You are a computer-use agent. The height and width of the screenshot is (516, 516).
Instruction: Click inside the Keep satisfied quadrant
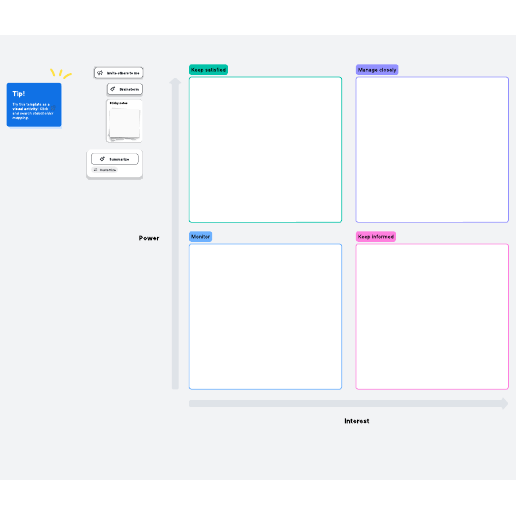pos(265,149)
